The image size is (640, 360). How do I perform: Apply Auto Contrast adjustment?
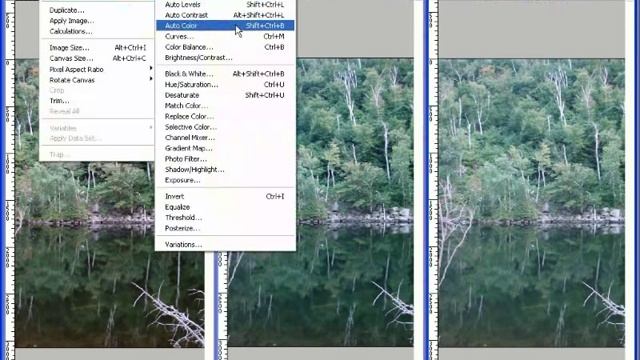coord(225,15)
